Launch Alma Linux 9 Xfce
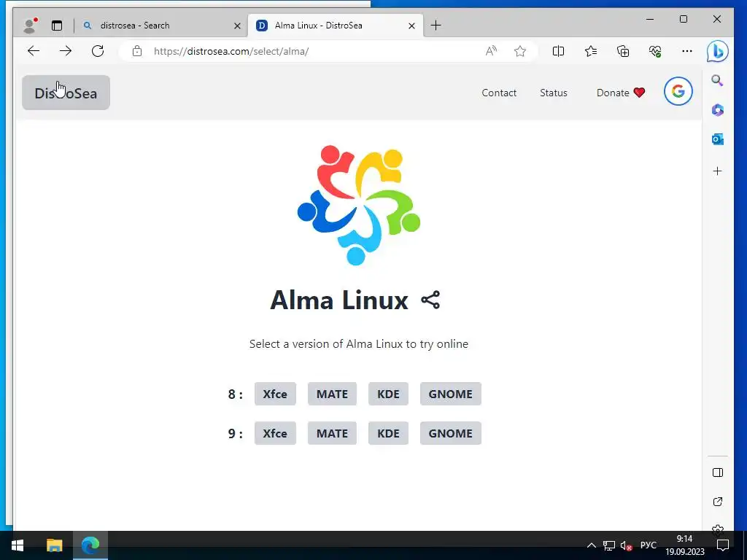The height and width of the screenshot is (560, 747). click(275, 433)
